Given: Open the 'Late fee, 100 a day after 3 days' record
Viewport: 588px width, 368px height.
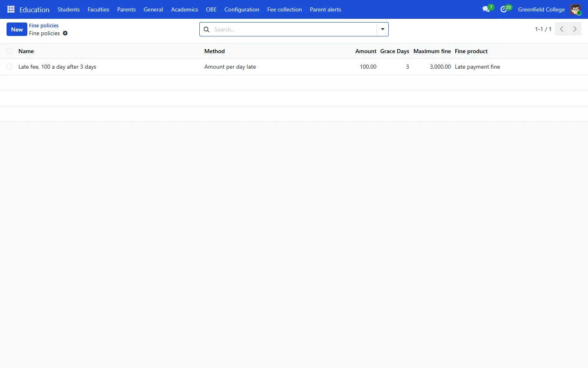Looking at the screenshot, I should [57, 67].
